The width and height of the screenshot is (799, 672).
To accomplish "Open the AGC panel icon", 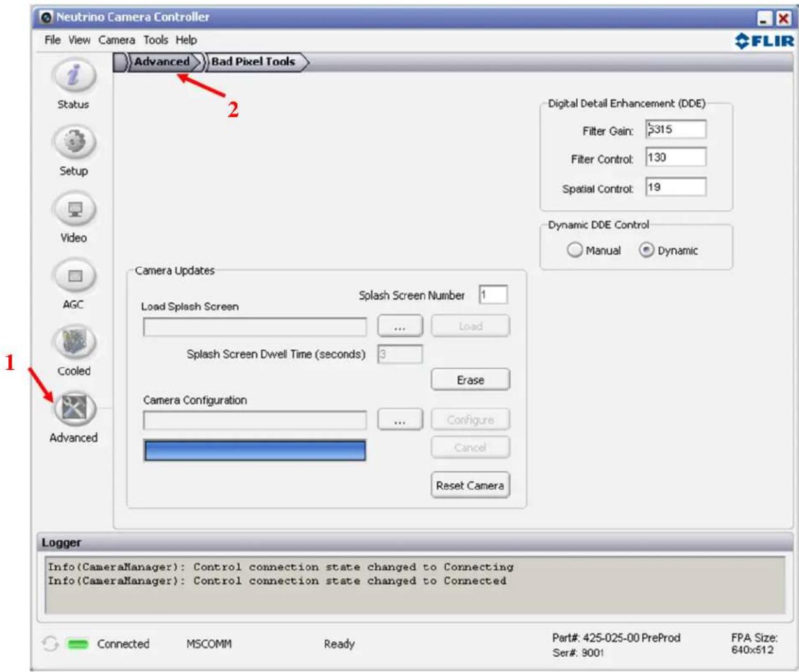I will (x=74, y=276).
